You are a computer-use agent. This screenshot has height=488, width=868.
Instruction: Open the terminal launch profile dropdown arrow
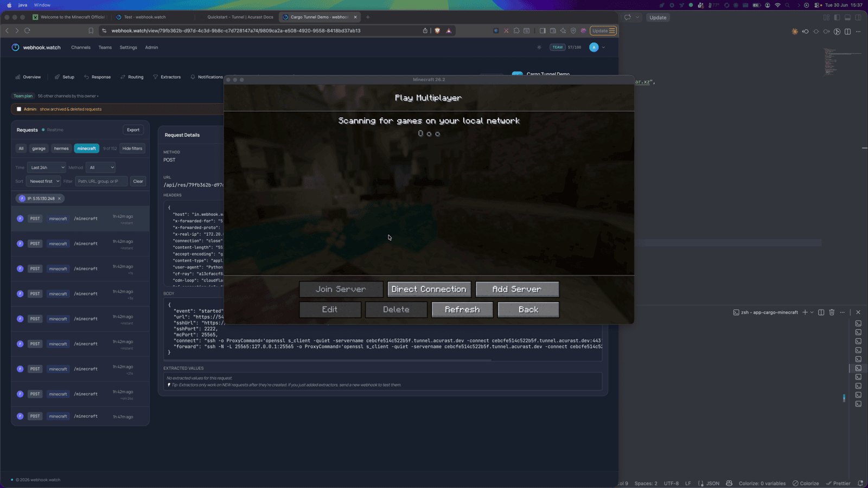pyautogui.click(x=812, y=312)
